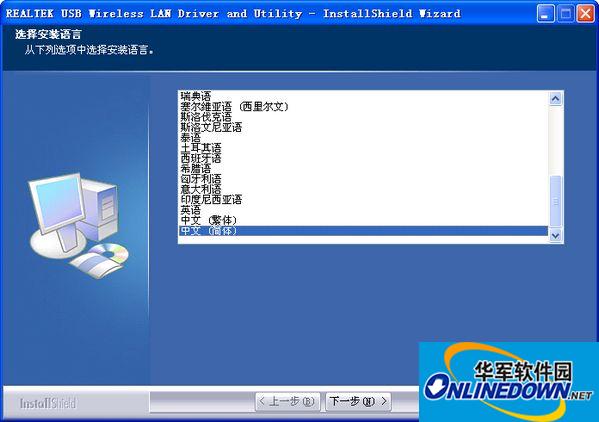Click the maximize button in title bar
This screenshot has height=422, width=599.
565,14
